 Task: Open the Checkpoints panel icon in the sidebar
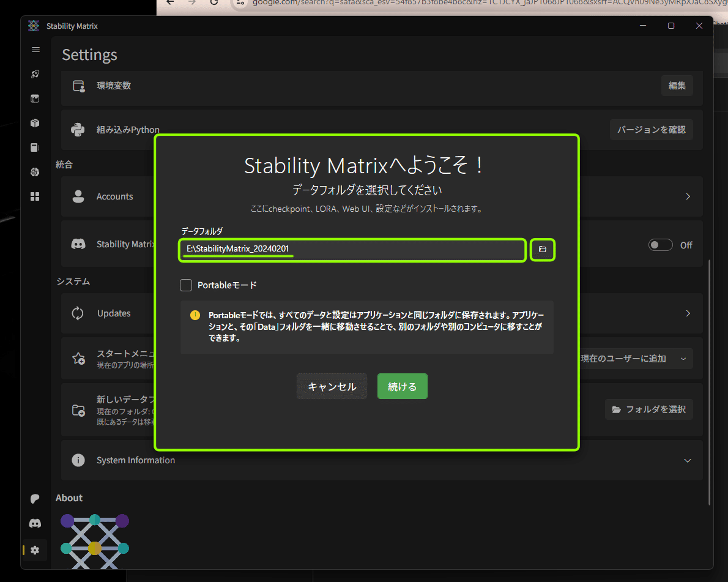35,147
